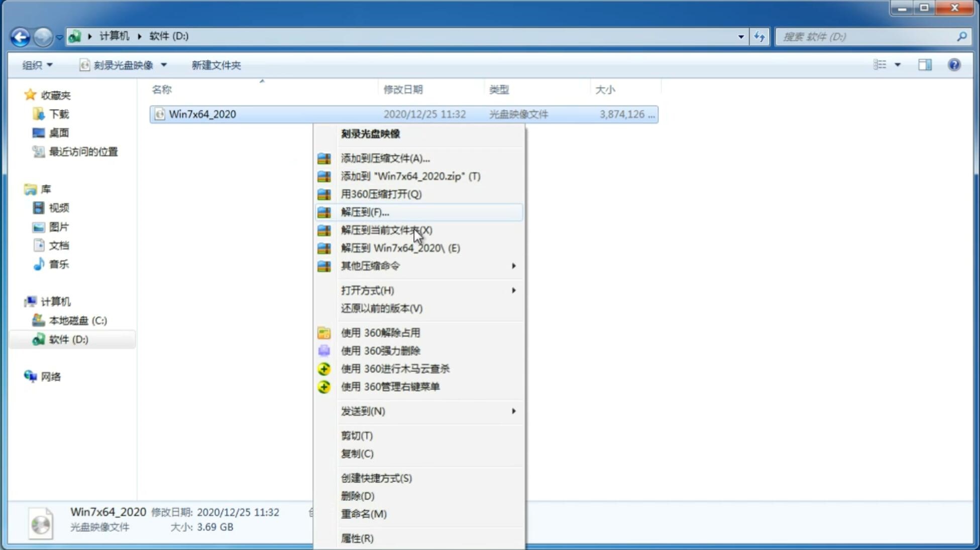Expand 其他压缩命令 submenu
The width and height of the screenshot is (980, 550).
coord(428,265)
